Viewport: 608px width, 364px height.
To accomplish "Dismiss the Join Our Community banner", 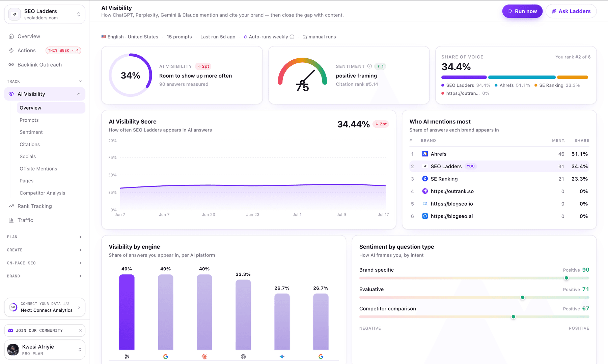I will click(x=80, y=331).
